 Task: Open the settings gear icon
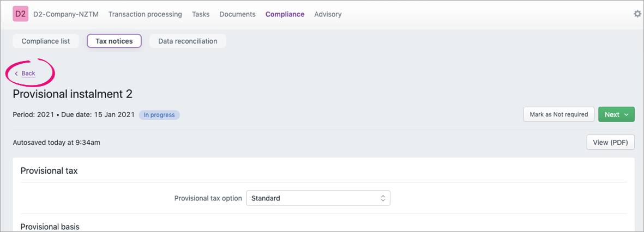[637, 14]
